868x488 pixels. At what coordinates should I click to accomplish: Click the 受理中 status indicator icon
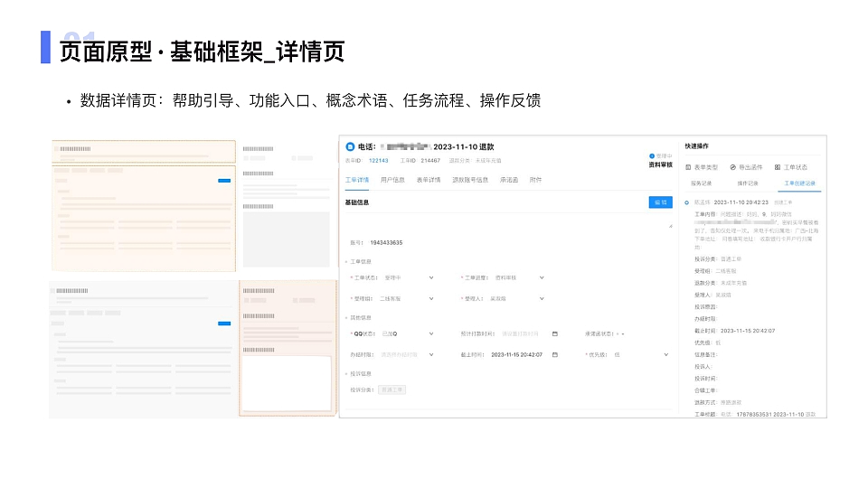pos(652,156)
